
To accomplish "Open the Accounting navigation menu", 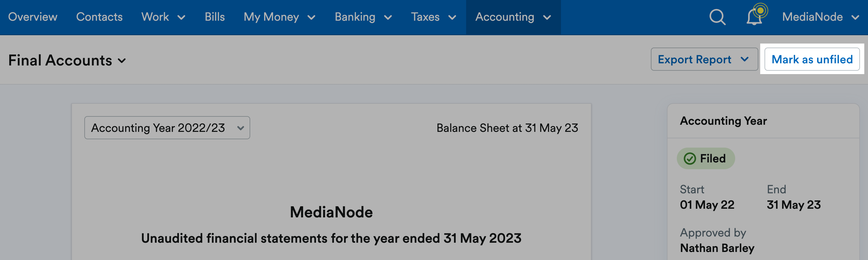I will pos(513,17).
